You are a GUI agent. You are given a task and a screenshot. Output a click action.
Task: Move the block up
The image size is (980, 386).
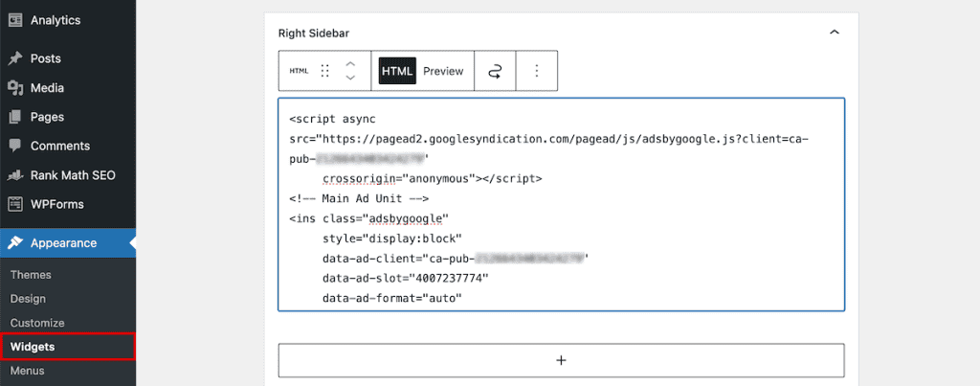pos(350,64)
